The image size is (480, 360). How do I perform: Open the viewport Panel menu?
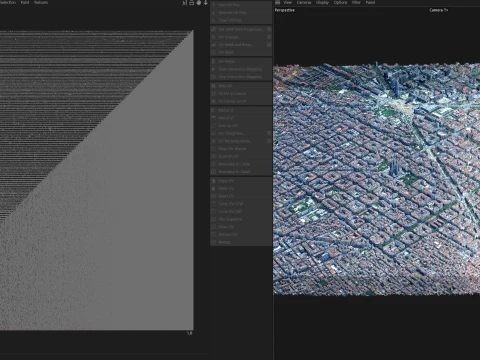coord(370,2)
